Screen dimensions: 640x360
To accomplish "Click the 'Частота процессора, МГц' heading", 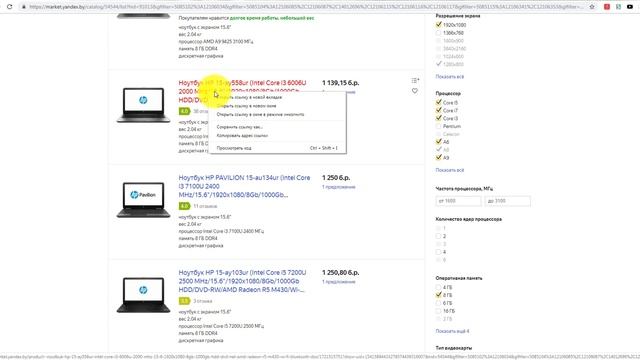I will (x=464, y=189).
